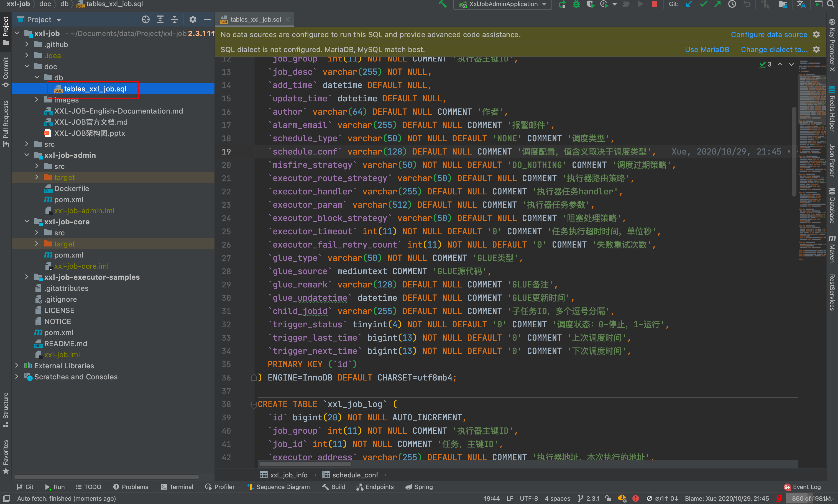Open the Commit tool window tab
The height and width of the screenshot is (504, 838).
[x=6, y=72]
